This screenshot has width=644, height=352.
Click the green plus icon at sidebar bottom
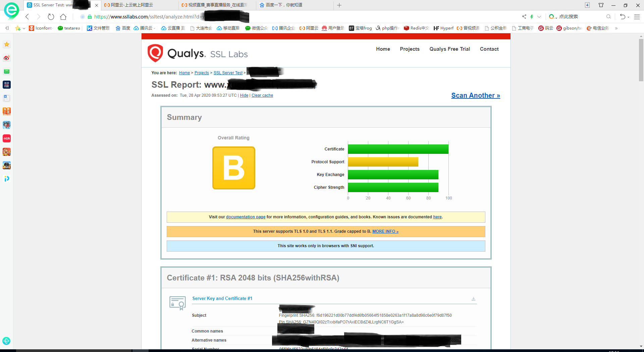coord(6,341)
